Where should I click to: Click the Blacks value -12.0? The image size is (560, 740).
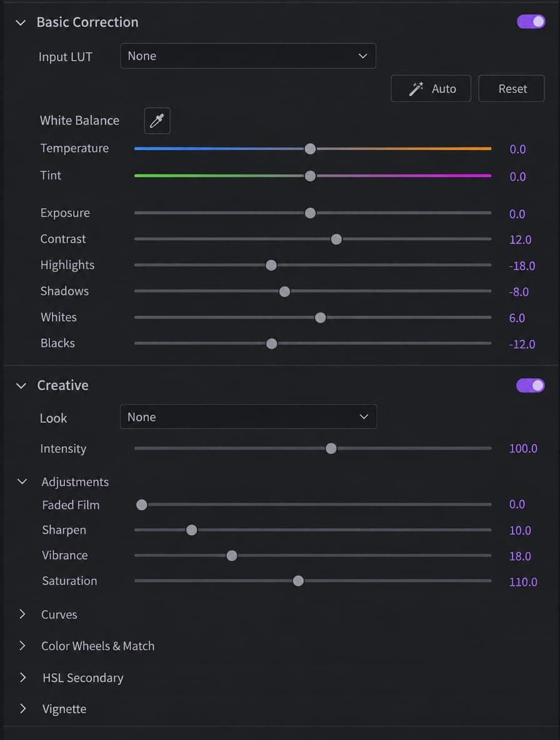click(x=522, y=344)
